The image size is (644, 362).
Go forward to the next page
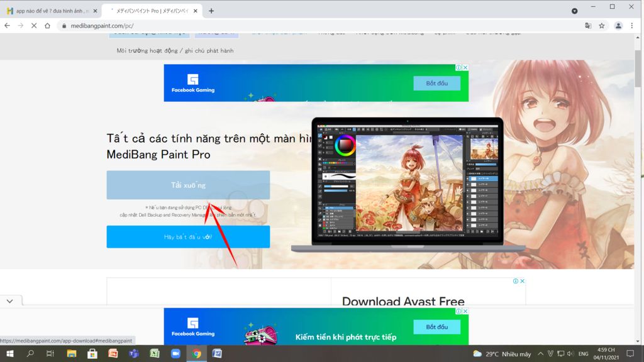coord(21,25)
